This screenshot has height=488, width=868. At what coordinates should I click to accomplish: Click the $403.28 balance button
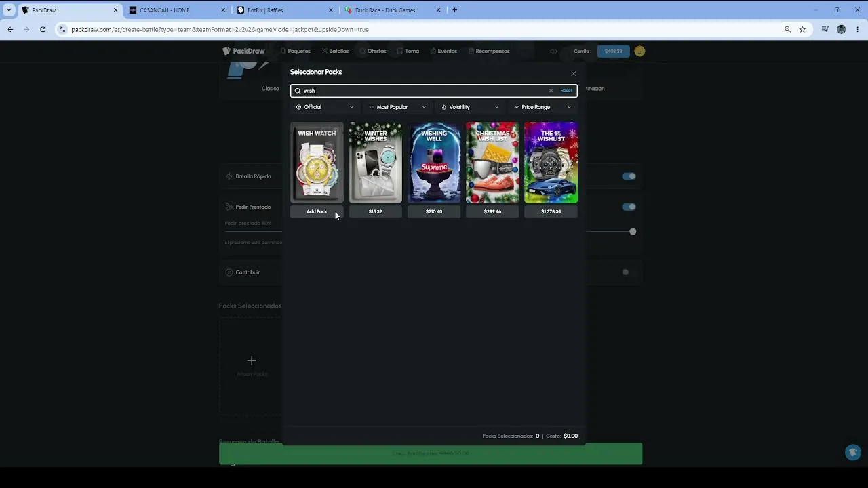pyautogui.click(x=613, y=51)
